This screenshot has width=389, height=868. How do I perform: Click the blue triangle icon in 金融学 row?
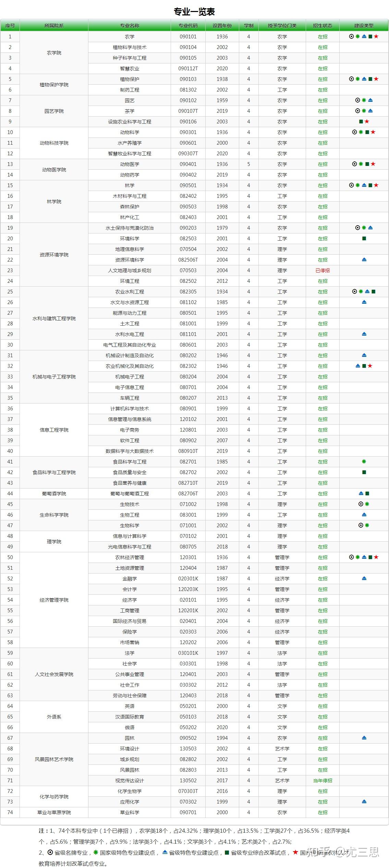pyautogui.click(x=364, y=578)
